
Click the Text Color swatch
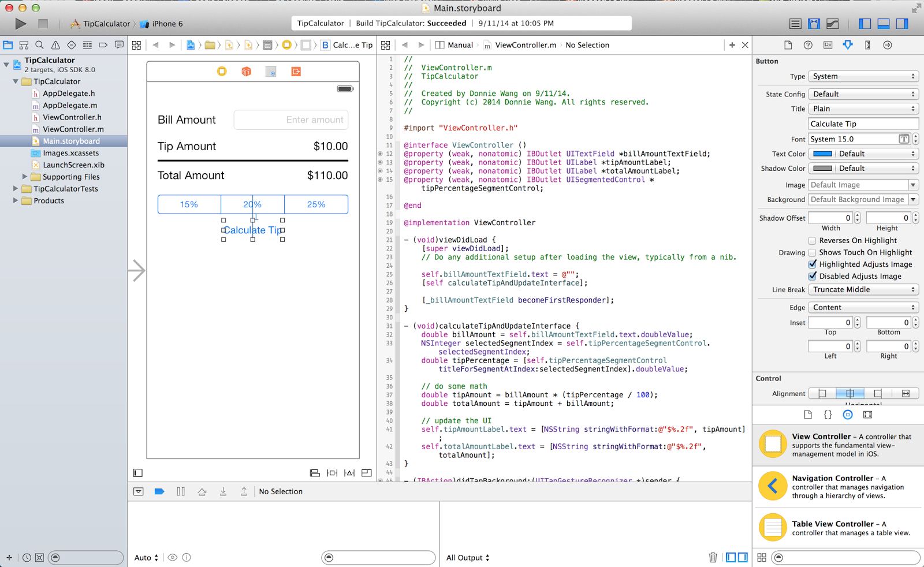[822, 154]
